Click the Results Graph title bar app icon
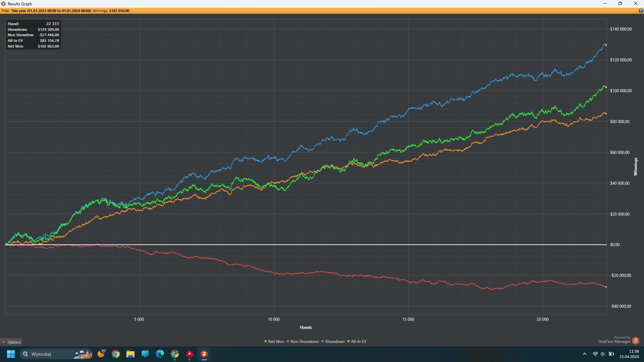This screenshot has height=362, width=644. (x=3, y=4)
